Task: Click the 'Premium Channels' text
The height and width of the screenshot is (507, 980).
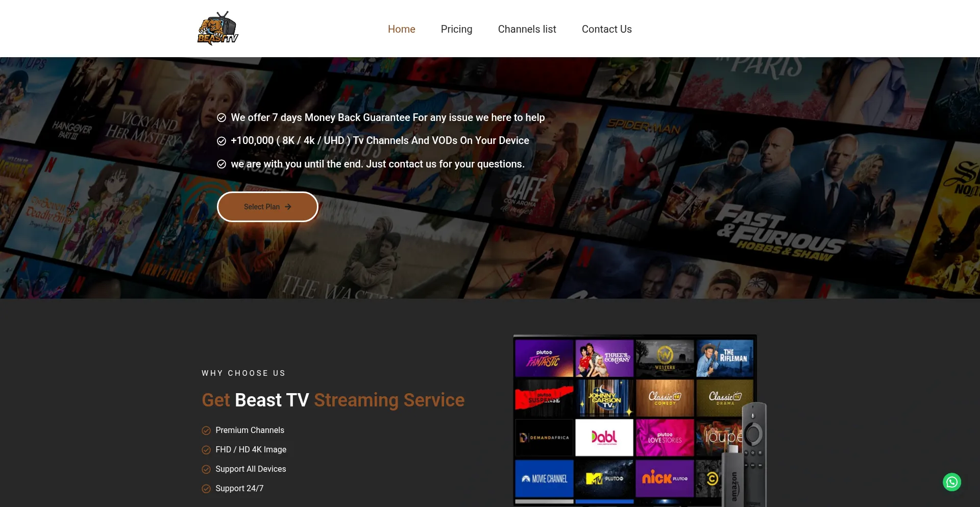Action: pyautogui.click(x=250, y=430)
